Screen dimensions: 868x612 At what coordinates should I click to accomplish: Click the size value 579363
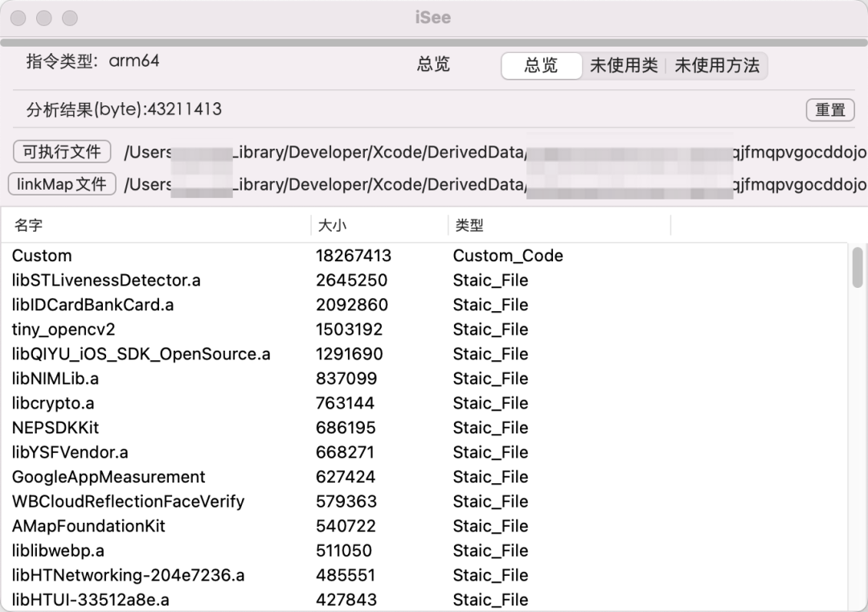[x=346, y=501]
